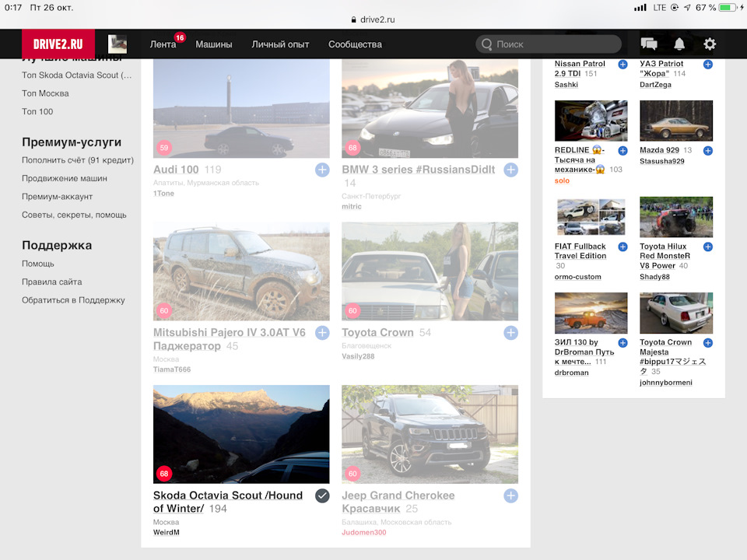Open the BMW 3 series photo
This screenshot has height=560, width=747.
coord(430,109)
